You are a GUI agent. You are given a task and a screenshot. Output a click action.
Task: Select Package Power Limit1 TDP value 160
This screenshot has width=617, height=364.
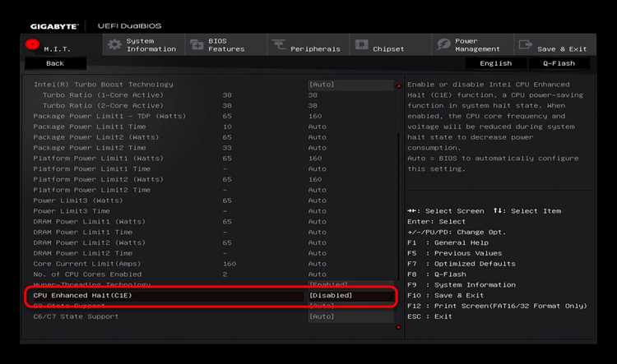tap(315, 117)
